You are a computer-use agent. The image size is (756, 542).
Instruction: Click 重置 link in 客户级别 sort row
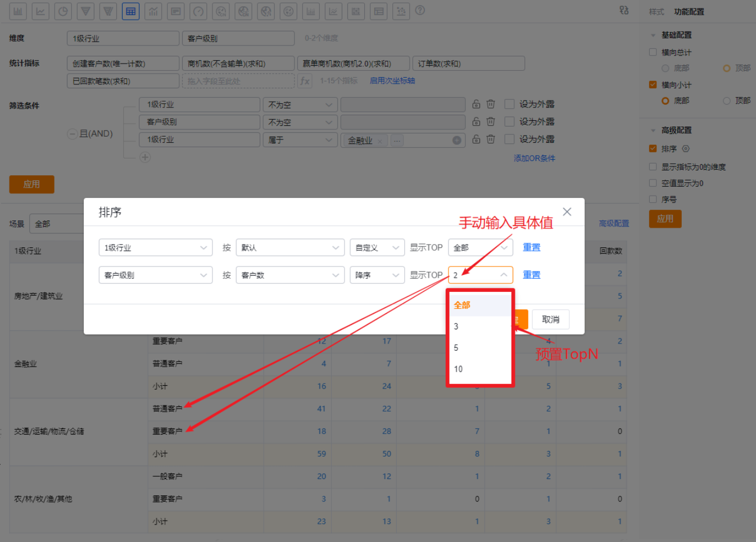point(532,275)
